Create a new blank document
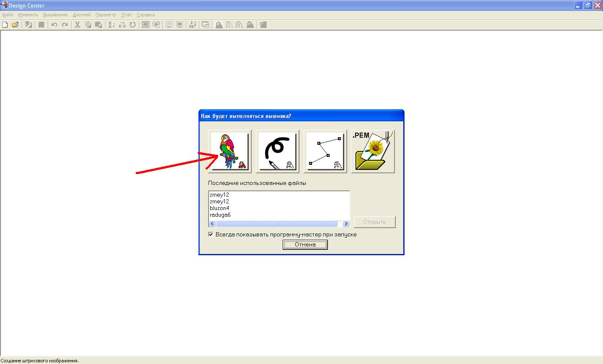Screen dimensions: 603x364 (5, 25)
